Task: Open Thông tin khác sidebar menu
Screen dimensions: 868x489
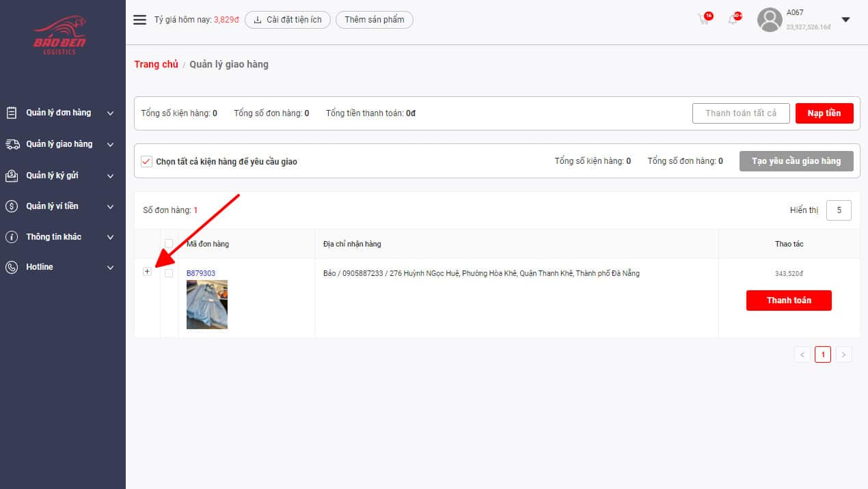Action: [x=54, y=237]
